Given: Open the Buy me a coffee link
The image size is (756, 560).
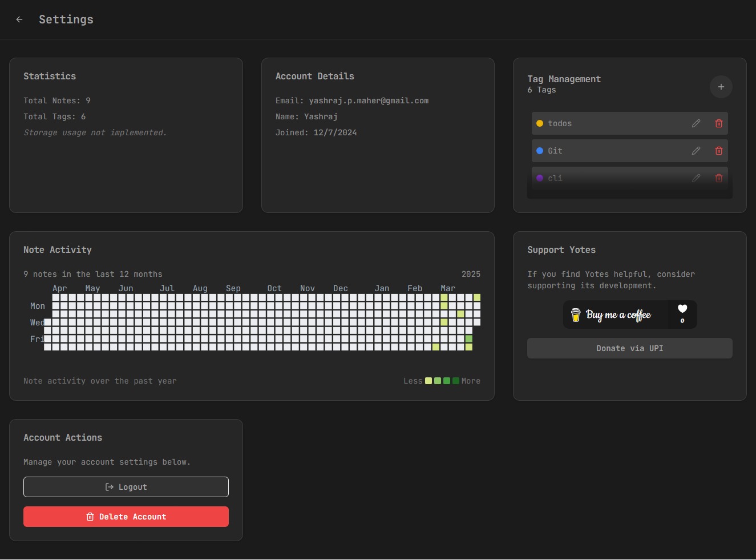Looking at the screenshot, I should pyautogui.click(x=630, y=315).
